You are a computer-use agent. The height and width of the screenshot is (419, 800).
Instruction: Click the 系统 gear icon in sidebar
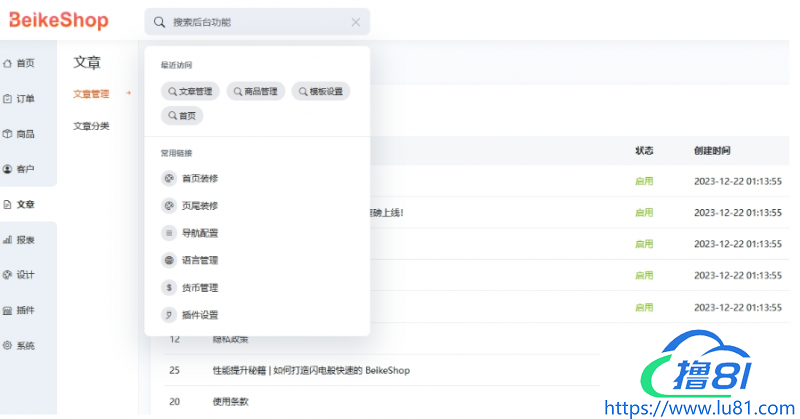pyautogui.click(x=8, y=345)
